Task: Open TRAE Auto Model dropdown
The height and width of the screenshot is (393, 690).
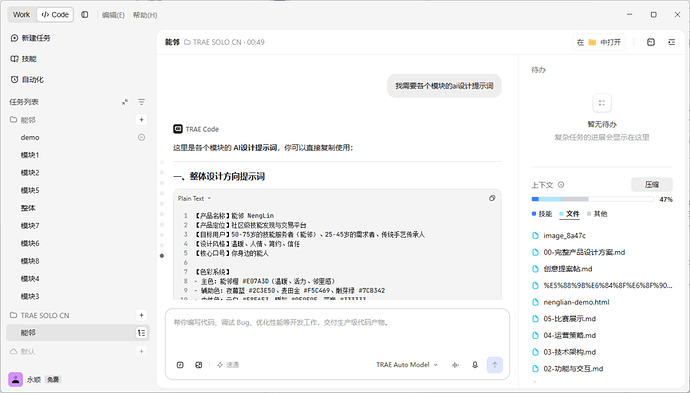Action: point(407,365)
